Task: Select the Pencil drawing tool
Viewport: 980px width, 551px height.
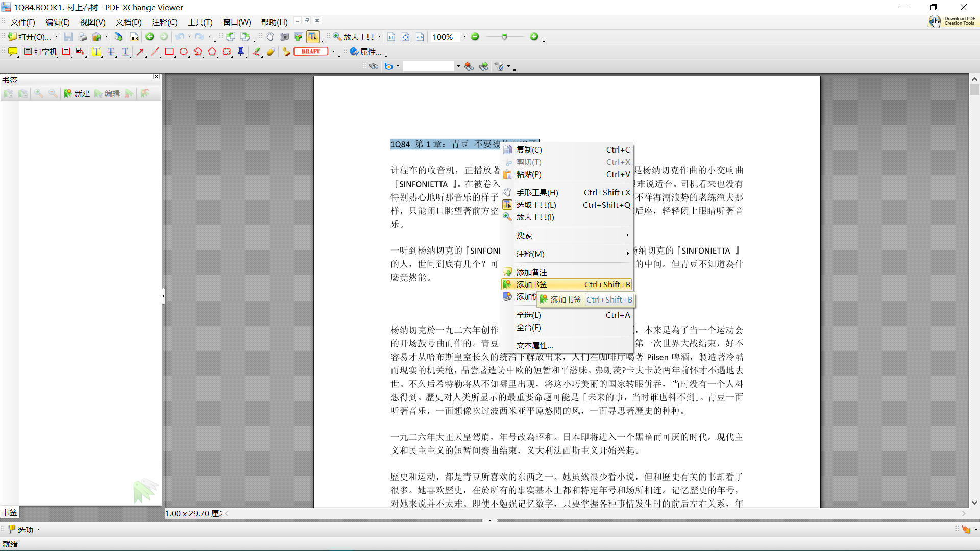Action: 256,52
